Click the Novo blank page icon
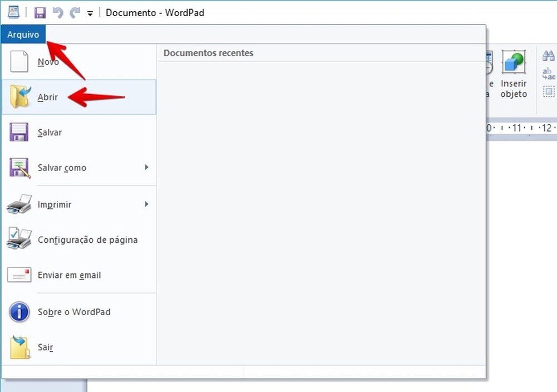 pyautogui.click(x=18, y=62)
